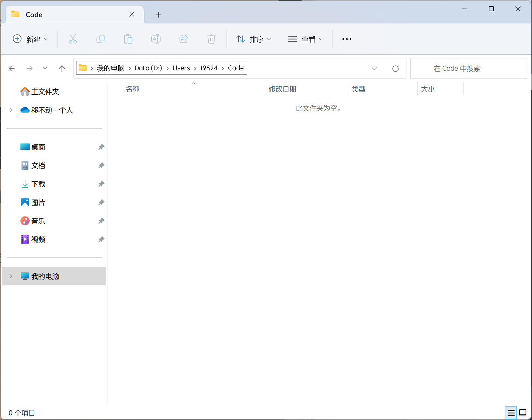Screen dimensions: 532x420
Task: Unpin 桌面 using its pin icon
Action: 101,147
